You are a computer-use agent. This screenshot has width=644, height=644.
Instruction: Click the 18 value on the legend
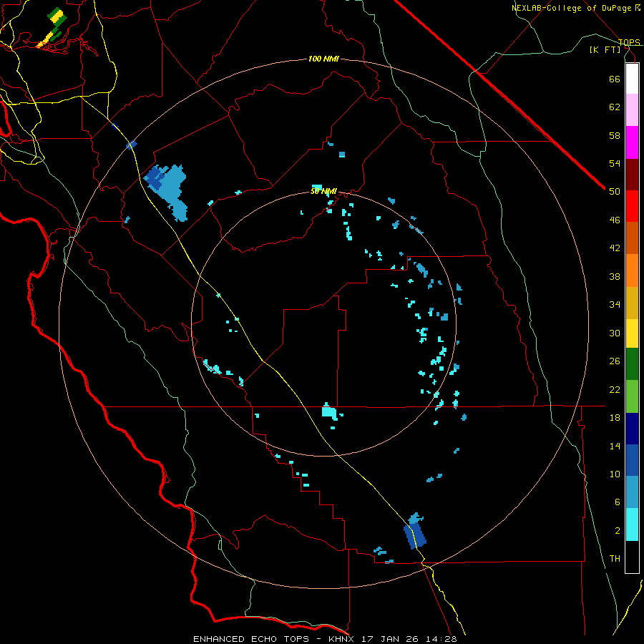pos(615,418)
